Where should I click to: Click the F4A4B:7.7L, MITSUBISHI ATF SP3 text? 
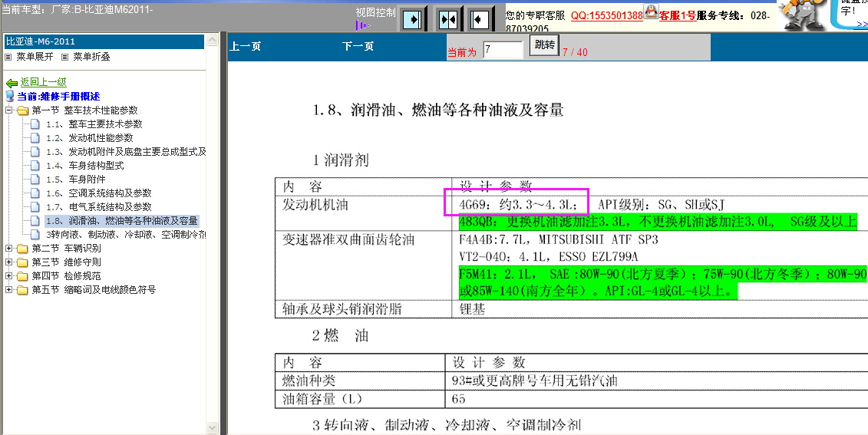coord(559,240)
